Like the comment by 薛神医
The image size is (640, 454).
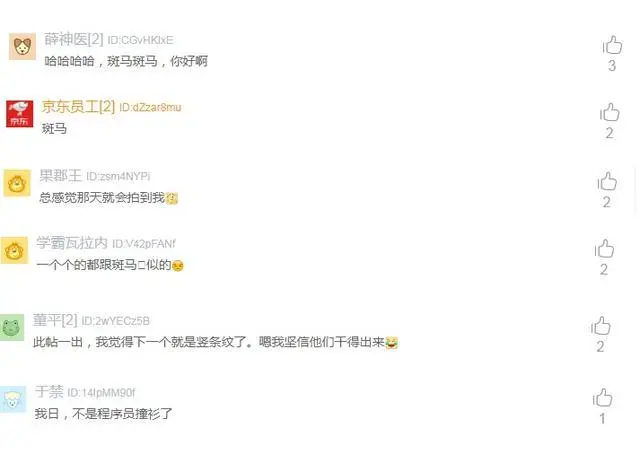tap(612, 45)
